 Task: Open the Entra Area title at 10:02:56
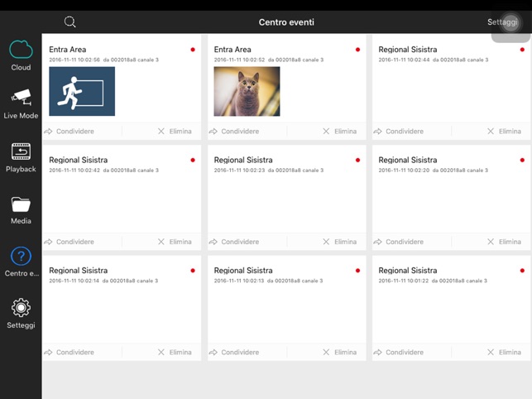(x=68, y=50)
